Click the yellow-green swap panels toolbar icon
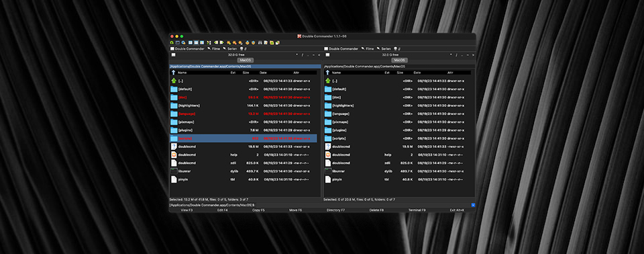The width and height of the screenshot is (644, 254). [209, 42]
